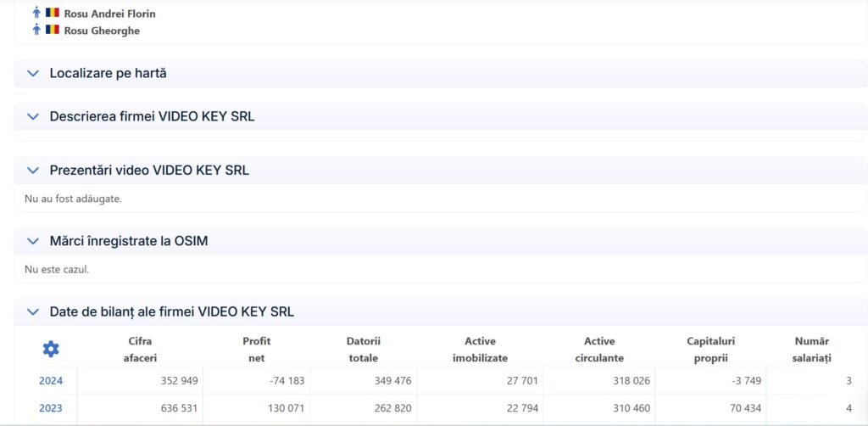Viewport: 868px width, 426px height.
Task: Click Romanian flag next to Rosu Andrei Florin
Action: point(53,14)
